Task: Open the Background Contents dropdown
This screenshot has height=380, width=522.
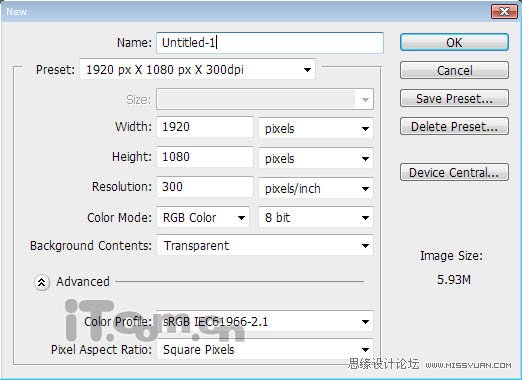Action: [x=265, y=246]
